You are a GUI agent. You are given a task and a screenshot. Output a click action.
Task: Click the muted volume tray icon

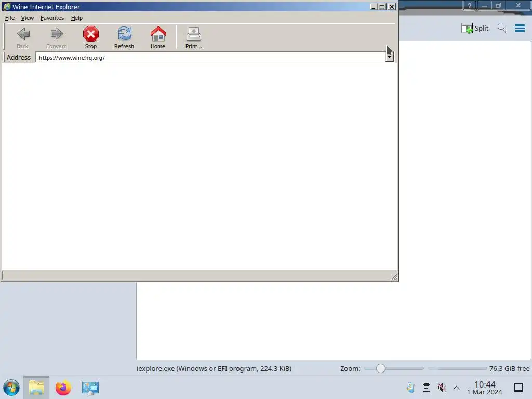(442, 388)
